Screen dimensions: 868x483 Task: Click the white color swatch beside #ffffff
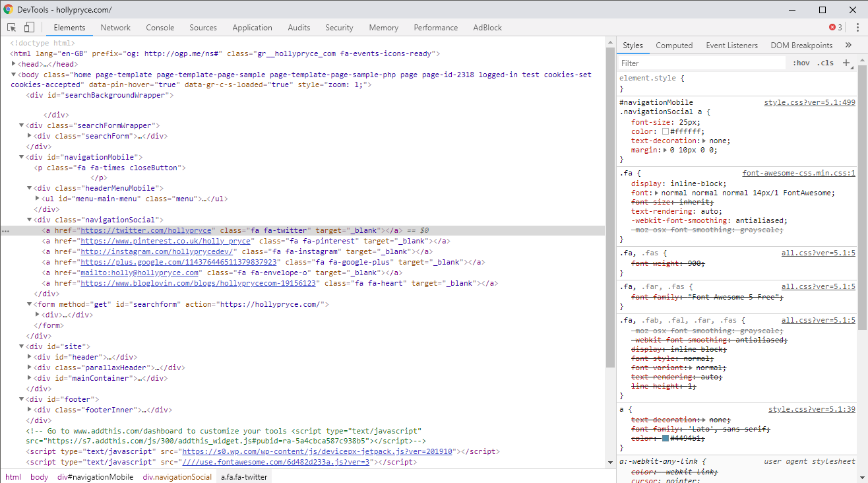pyautogui.click(x=664, y=131)
